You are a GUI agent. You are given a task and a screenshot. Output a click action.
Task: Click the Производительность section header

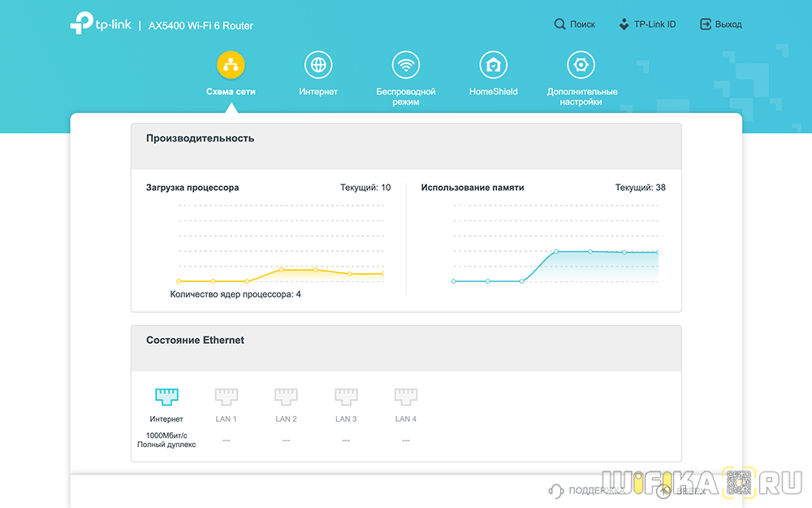pos(201,138)
